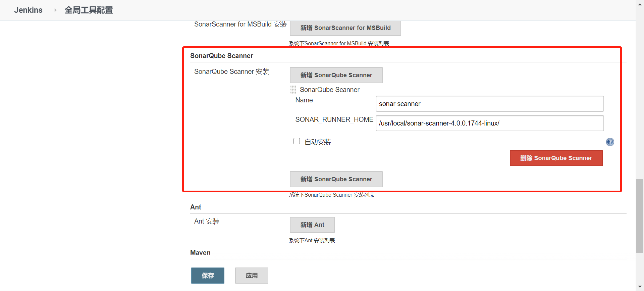Image resolution: width=644 pixels, height=291 pixels.
Task: Click the Name label
Action: (304, 100)
